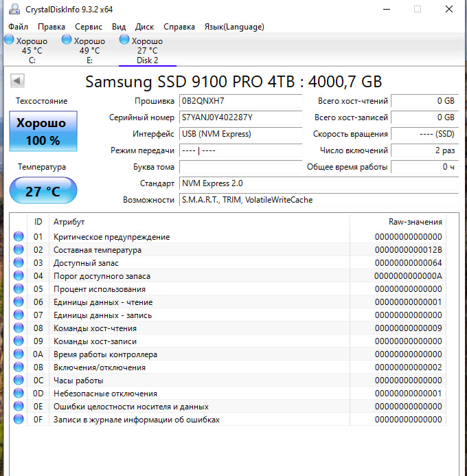Click the serial number field S7YANJ0Y402287Y
Viewport: 467px width, 476px height.
tap(240, 117)
